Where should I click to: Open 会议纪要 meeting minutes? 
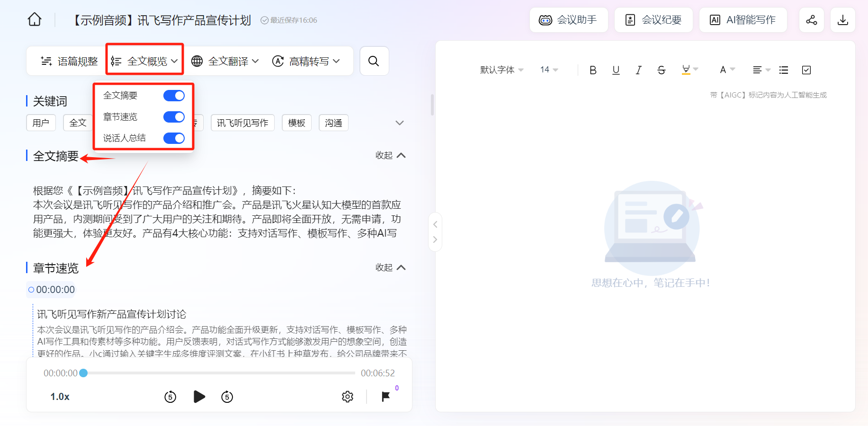click(x=653, y=20)
